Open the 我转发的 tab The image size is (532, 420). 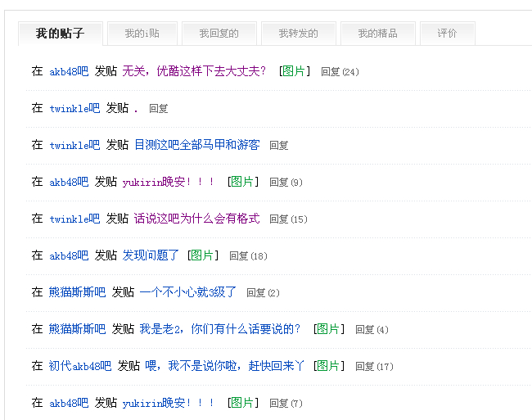tap(299, 34)
